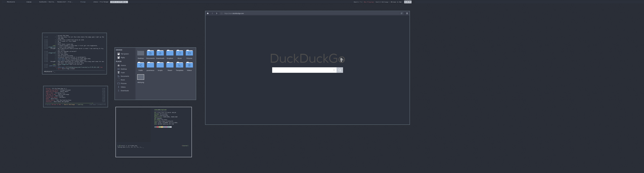This screenshot has height=173, width=644.
Task: Open the Pictures folder icon in file grid
Action: click(189, 53)
